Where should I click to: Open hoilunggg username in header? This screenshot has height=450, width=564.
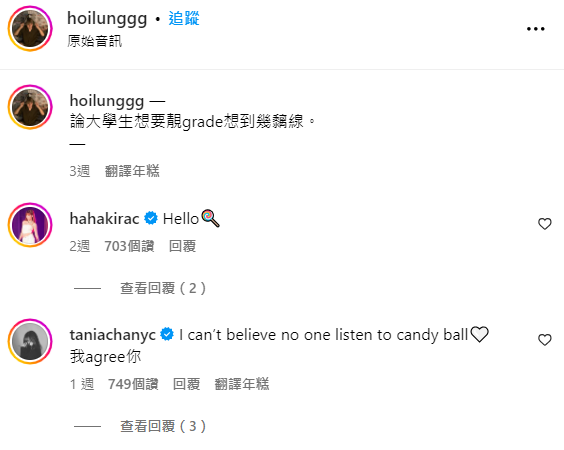(107, 19)
